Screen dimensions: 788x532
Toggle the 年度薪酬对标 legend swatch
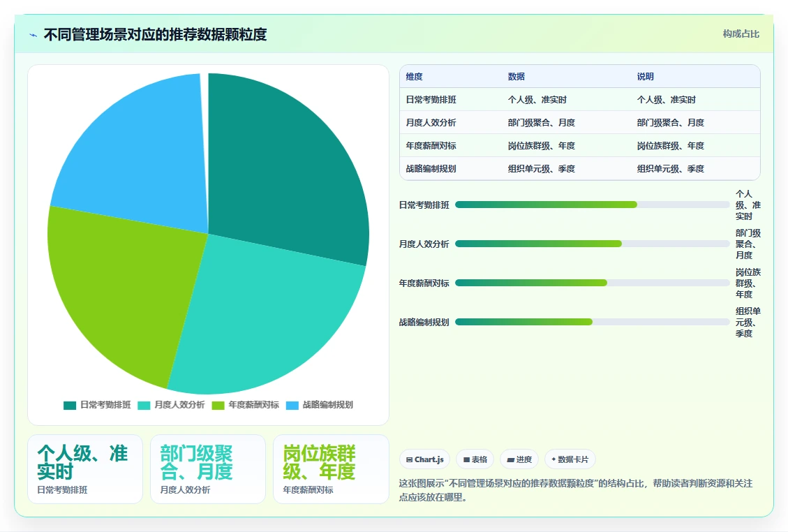218,406
